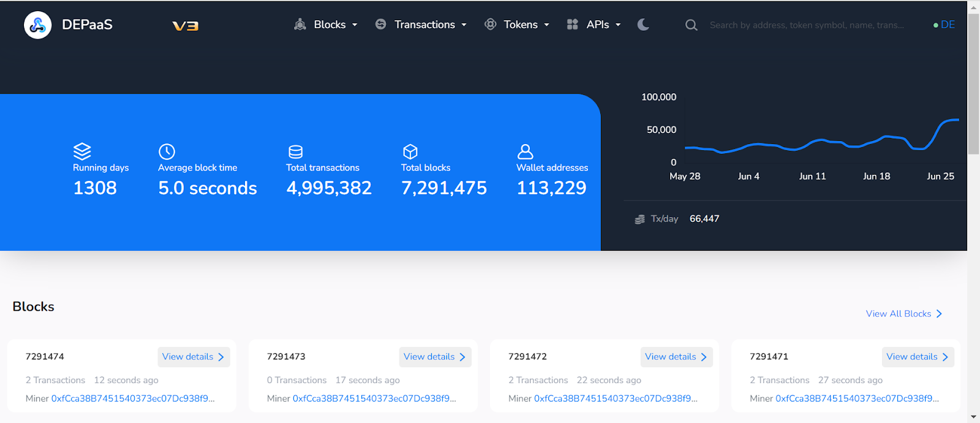The width and height of the screenshot is (980, 423).
Task: Expand the Blocks dropdown menu
Action: (326, 25)
